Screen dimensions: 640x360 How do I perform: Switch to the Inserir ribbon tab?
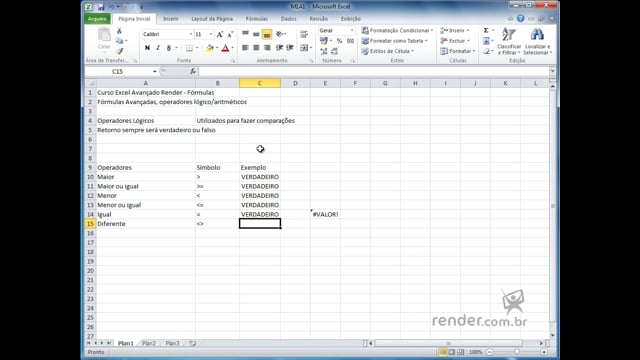pos(171,19)
